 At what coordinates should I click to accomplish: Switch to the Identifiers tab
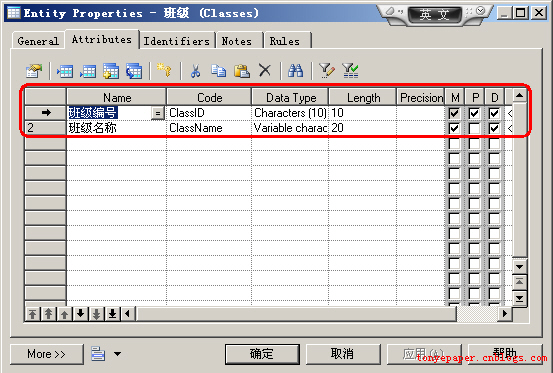click(x=176, y=41)
